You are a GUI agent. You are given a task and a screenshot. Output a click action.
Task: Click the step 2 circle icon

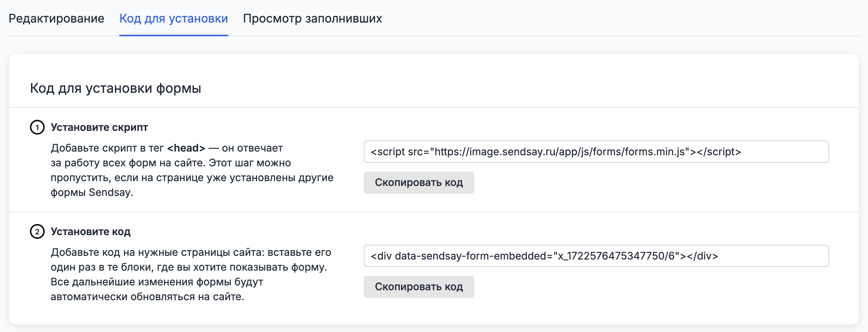[x=37, y=232]
